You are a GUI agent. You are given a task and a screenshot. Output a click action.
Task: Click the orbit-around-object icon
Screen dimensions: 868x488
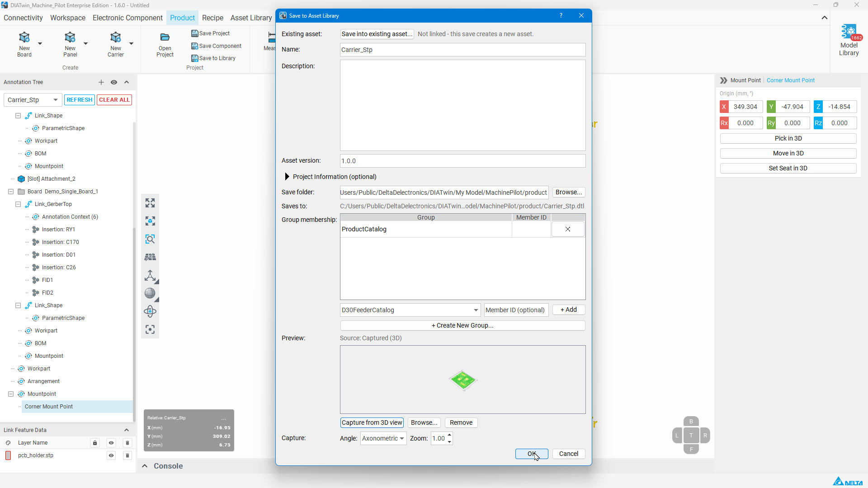point(150,311)
